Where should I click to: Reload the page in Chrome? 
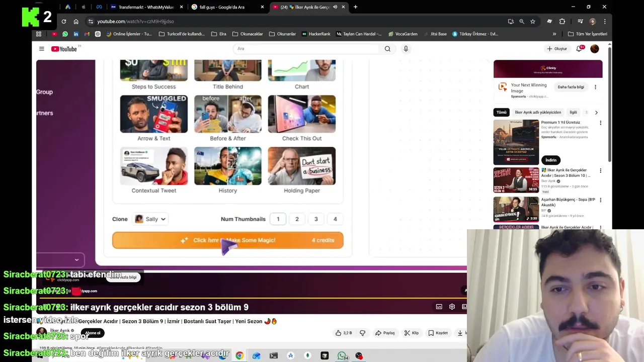click(64, 22)
